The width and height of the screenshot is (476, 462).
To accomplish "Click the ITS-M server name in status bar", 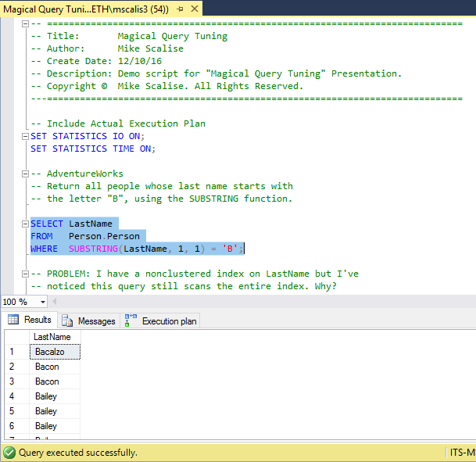I will click(463, 453).
